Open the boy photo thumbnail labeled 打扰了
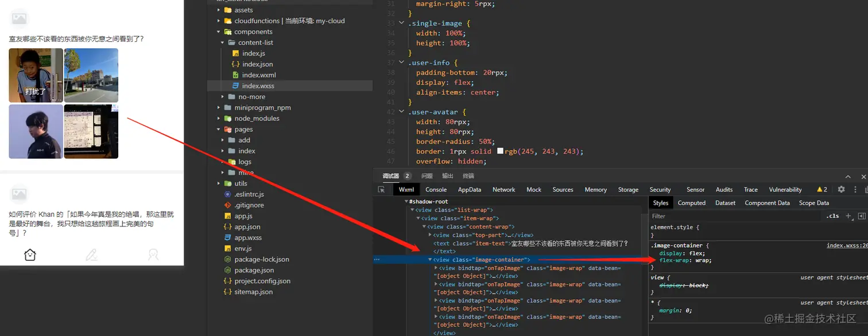Viewport: 868px width, 336px height. (x=36, y=75)
